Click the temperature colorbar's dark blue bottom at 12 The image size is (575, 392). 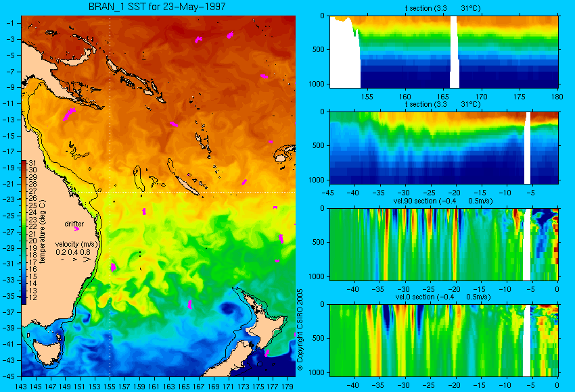[24, 301]
